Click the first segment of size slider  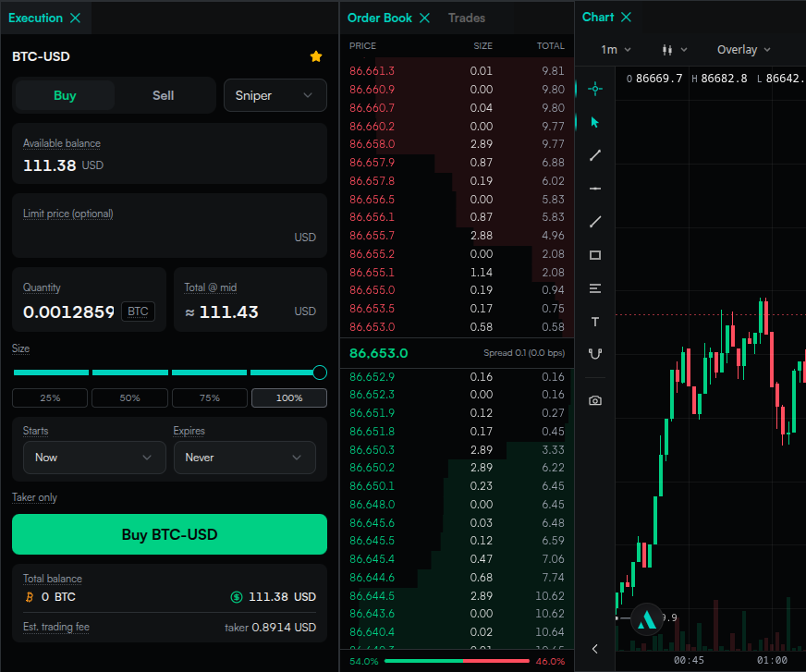coord(51,373)
